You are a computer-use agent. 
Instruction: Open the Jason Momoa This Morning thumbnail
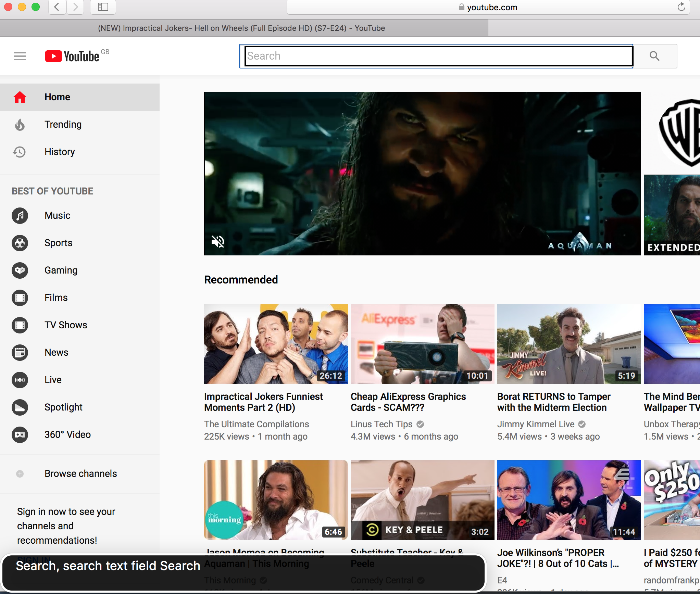pyautogui.click(x=276, y=500)
